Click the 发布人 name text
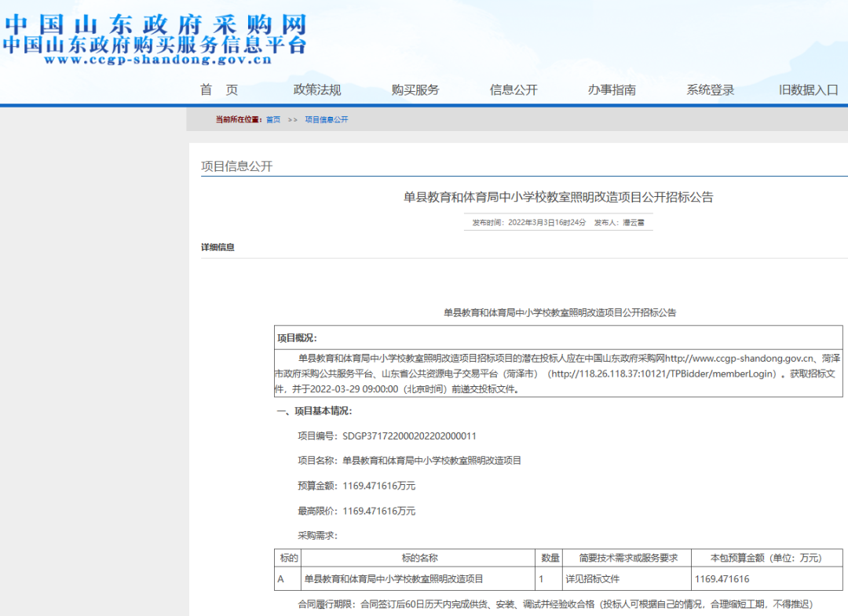Screen dimensions: 848x616 [x=620, y=222]
